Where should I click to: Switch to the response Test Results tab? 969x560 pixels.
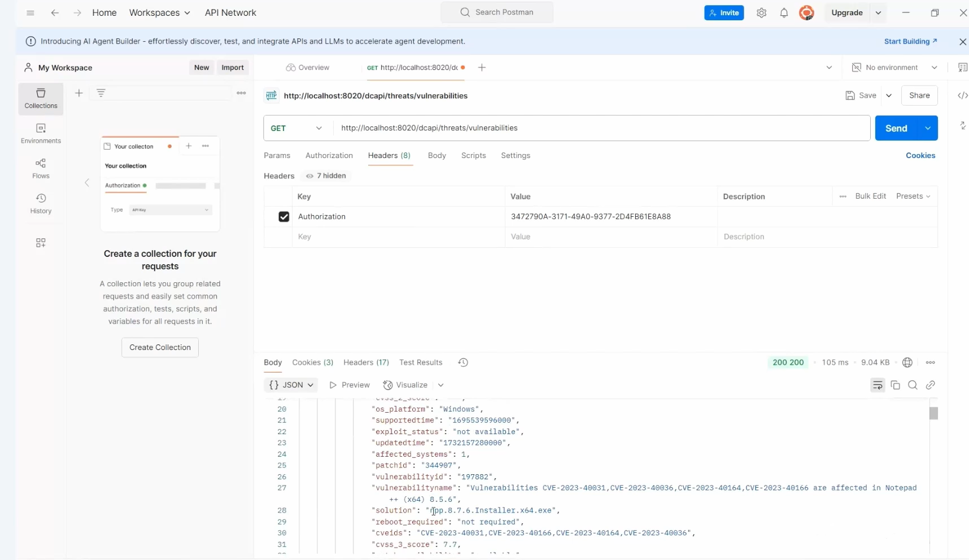(x=420, y=362)
